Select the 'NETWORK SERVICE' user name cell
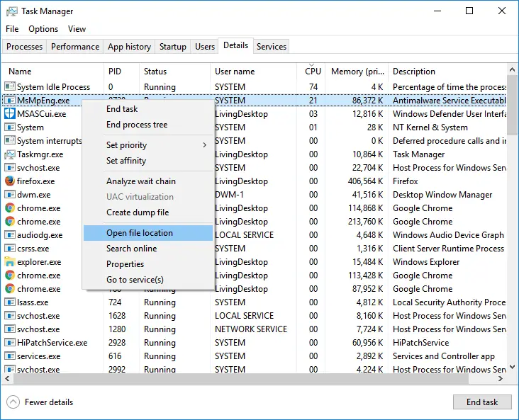 (251, 329)
